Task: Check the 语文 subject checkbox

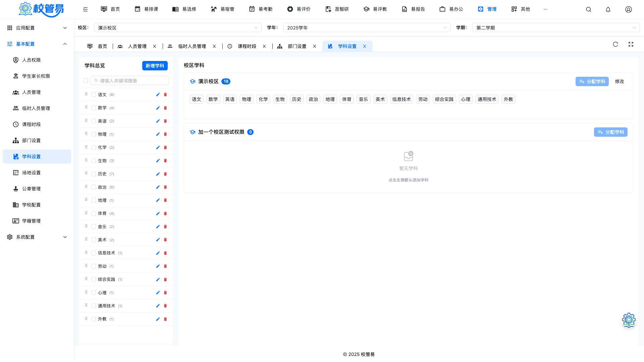Action: 94,95
